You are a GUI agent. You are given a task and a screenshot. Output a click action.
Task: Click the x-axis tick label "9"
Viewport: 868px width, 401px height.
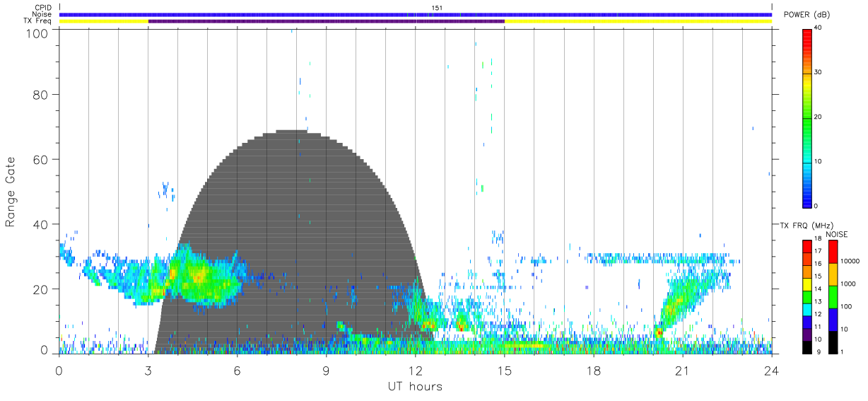point(327,370)
